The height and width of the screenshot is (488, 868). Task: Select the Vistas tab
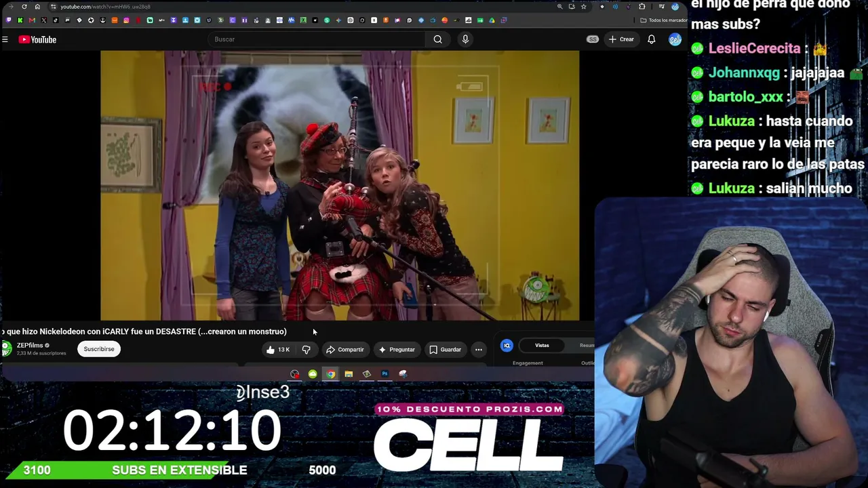542,346
